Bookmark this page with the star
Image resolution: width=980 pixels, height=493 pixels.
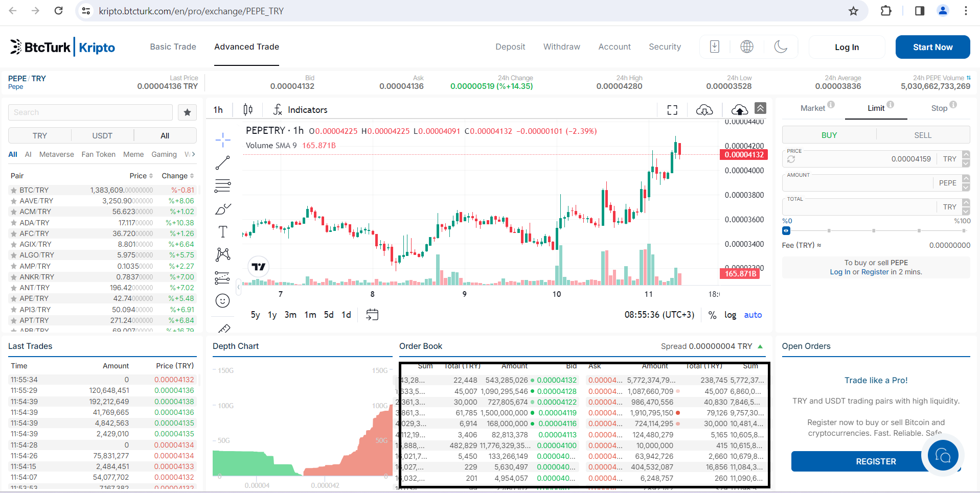click(x=853, y=11)
